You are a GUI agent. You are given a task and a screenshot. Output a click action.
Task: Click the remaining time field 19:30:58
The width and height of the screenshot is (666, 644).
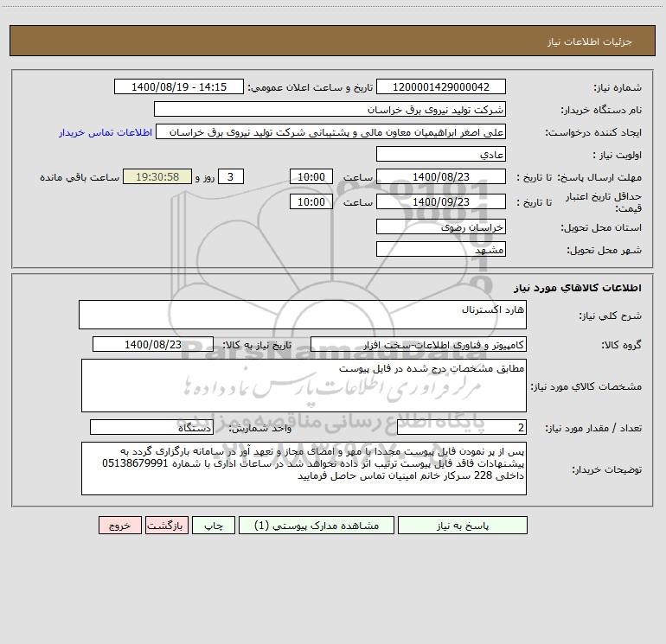(157, 176)
